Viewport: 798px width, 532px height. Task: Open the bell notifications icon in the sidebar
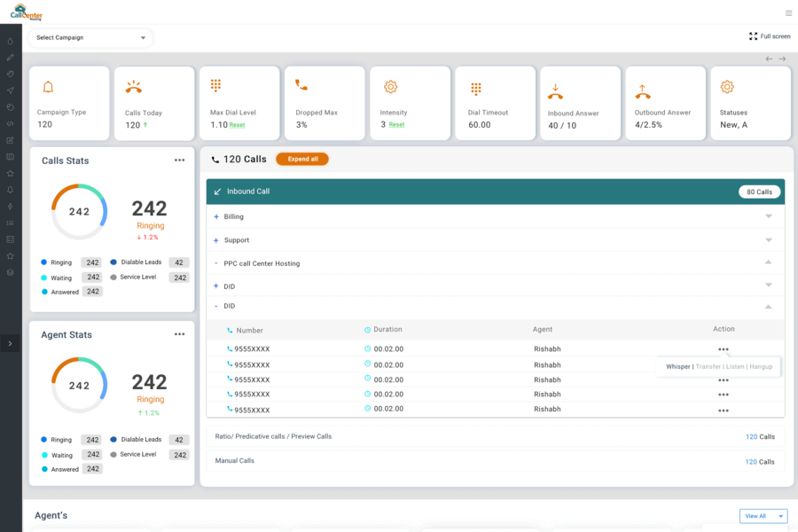pyautogui.click(x=10, y=191)
